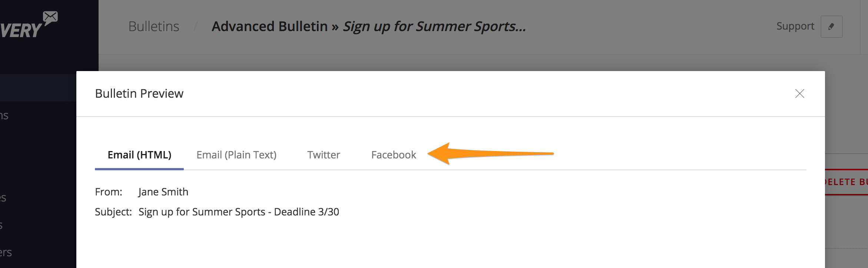Viewport: 868px width, 268px height.
Task: Click the italic Sign up for Summer Sports title
Action: 434,27
